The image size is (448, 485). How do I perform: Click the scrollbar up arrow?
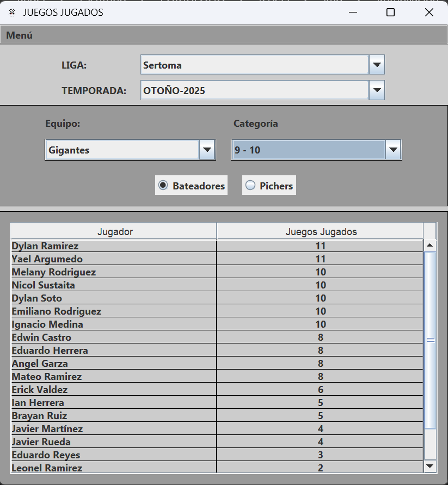430,245
